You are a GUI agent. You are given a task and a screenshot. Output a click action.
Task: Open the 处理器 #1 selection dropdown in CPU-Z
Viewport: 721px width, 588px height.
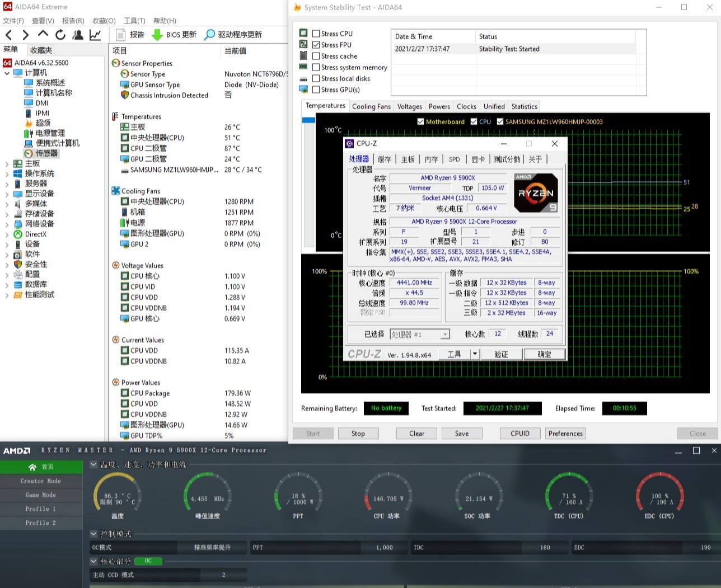pyautogui.click(x=445, y=335)
